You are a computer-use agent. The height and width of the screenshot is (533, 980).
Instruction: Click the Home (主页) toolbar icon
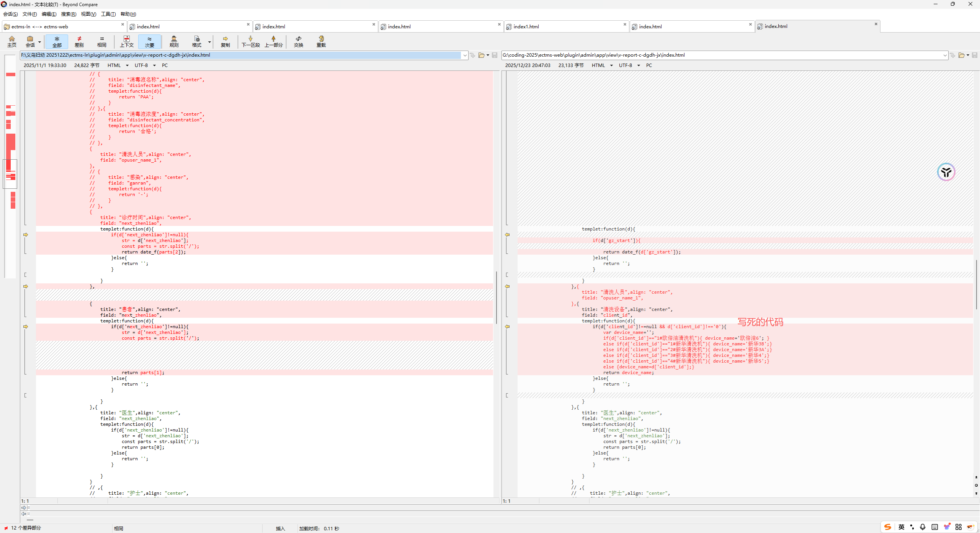(12, 41)
